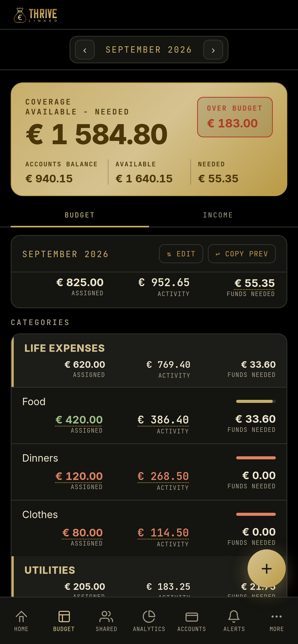Open the Alerts bell icon
This screenshot has width=298, height=644.
point(234,616)
